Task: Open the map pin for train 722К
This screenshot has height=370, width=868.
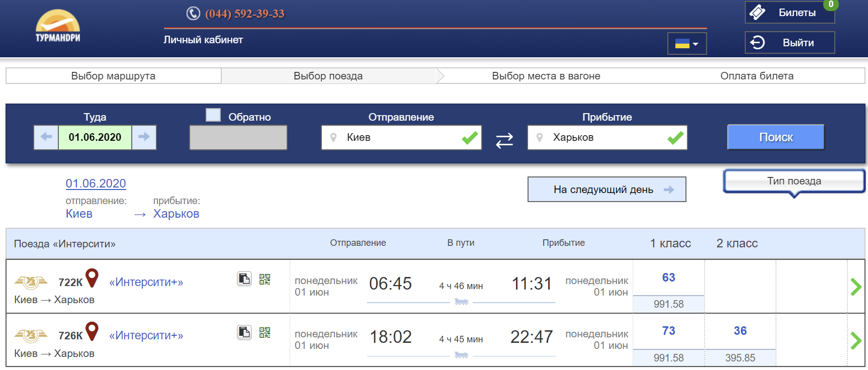Action: click(x=92, y=278)
